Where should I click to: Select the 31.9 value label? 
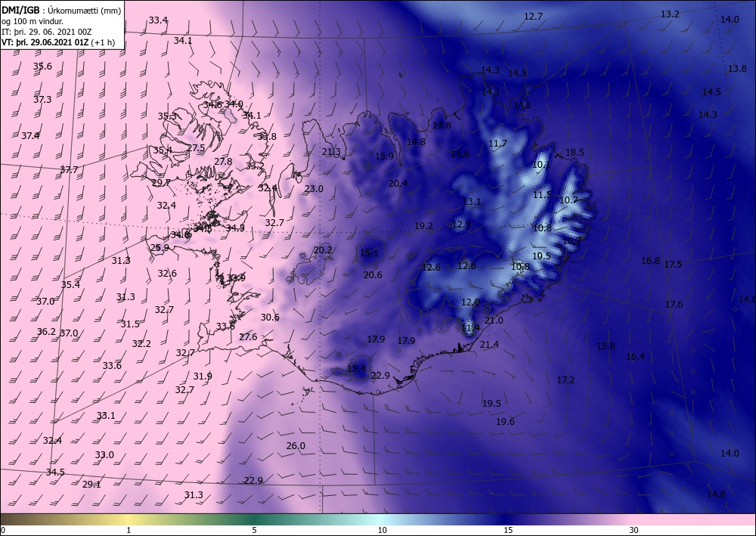click(x=203, y=376)
